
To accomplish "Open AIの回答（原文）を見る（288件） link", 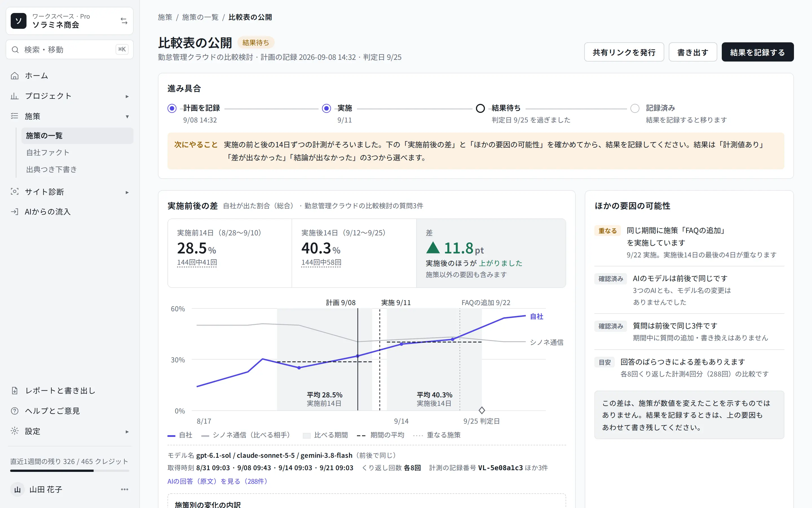I will [x=219, y=481].
